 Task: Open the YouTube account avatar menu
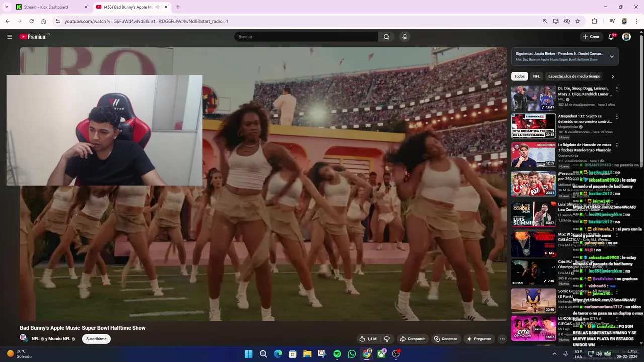click(x=626, y=37)
